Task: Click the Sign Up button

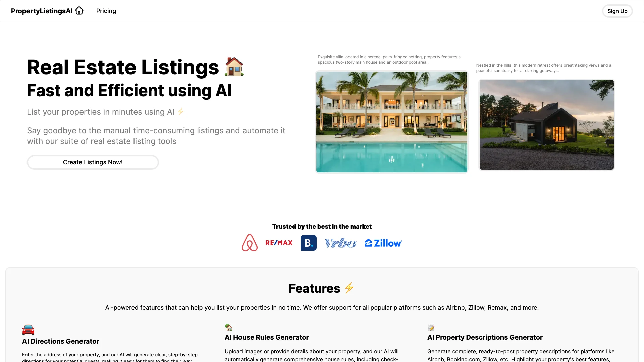Action: [x=617, y=11]
